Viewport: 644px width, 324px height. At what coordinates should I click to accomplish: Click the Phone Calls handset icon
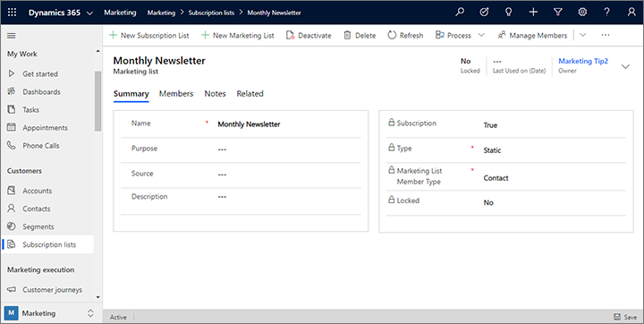(x=12, y=146)
